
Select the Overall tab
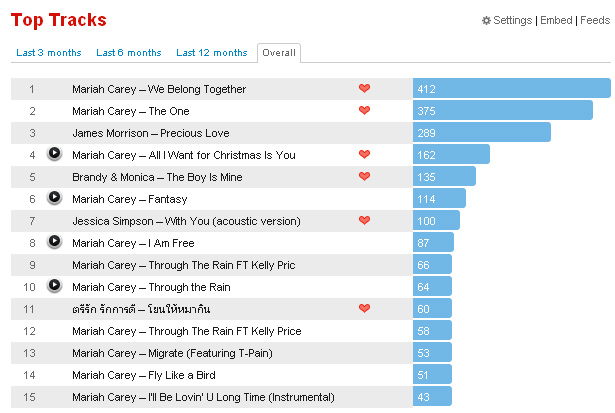click(x=279, y=53)
